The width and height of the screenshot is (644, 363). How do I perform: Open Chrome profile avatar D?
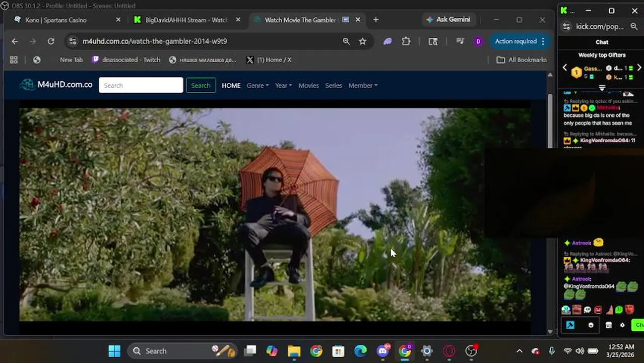(478, 41)
